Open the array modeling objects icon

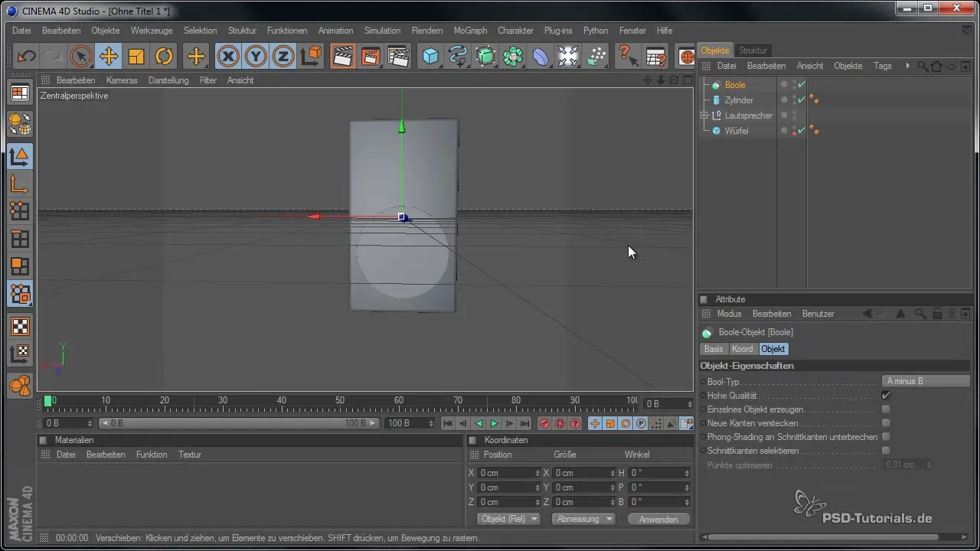pos(514,57)
